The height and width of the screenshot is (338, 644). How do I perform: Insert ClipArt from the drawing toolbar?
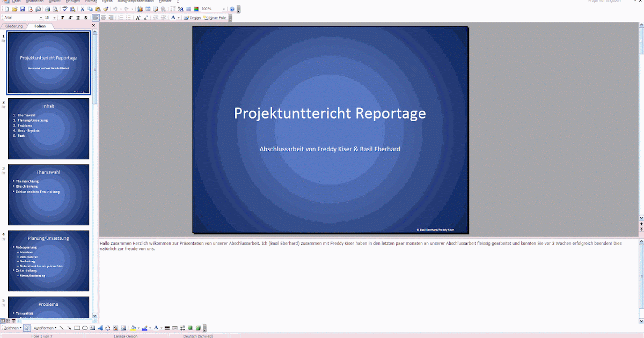point(115,328)
